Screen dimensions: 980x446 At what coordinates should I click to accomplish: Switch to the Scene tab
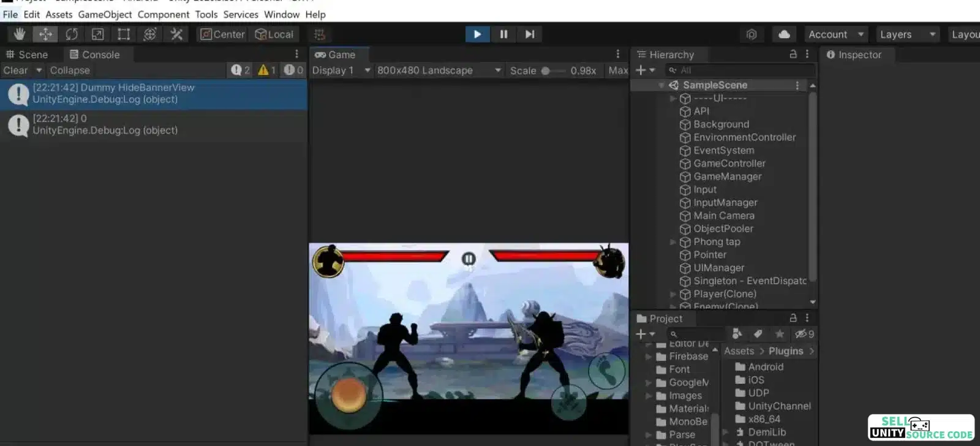coord(27,55)
